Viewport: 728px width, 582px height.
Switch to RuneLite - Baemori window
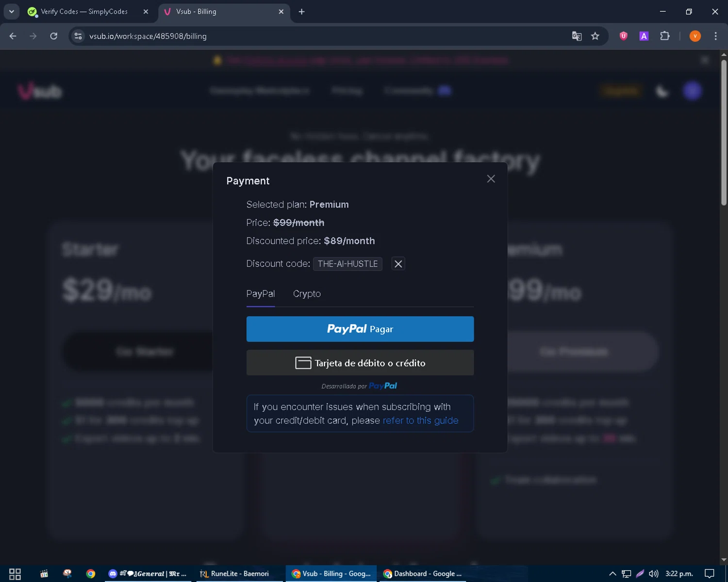234,574
